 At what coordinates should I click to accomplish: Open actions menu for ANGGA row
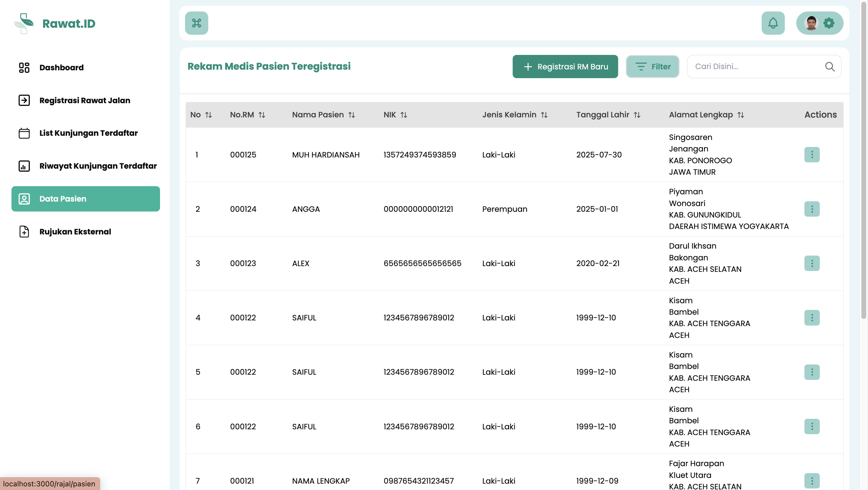coord(812,209)
